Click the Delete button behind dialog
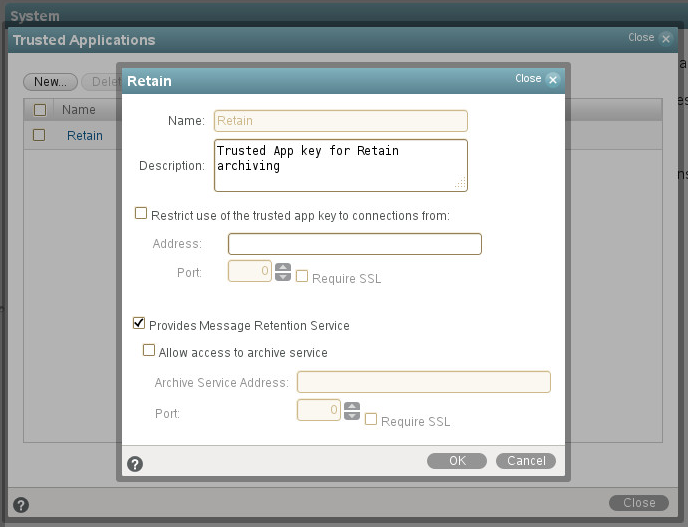This screenshot has height=527, width=688. point(101,82)
